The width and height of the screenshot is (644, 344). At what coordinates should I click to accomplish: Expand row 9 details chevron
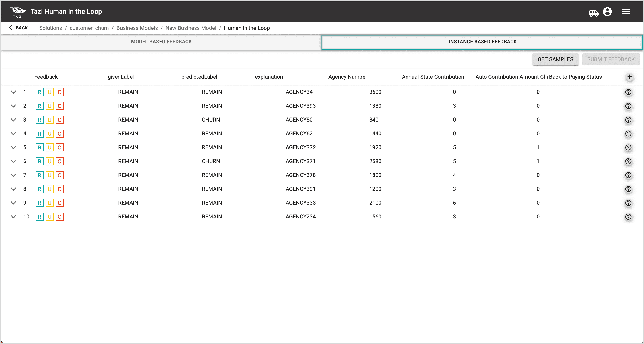[13, 203]
